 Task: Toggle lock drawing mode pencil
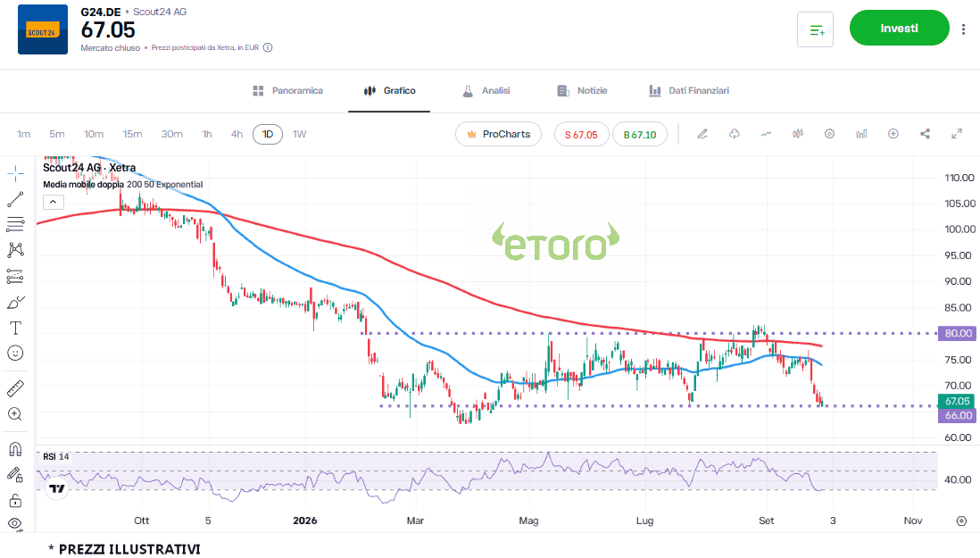tap(16, 475)
